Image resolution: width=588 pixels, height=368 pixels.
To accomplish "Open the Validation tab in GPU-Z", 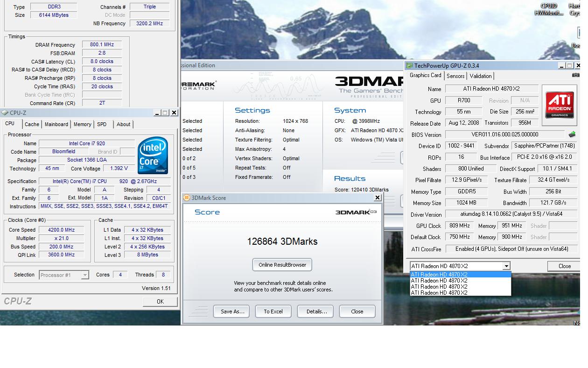I will point(481,76).
